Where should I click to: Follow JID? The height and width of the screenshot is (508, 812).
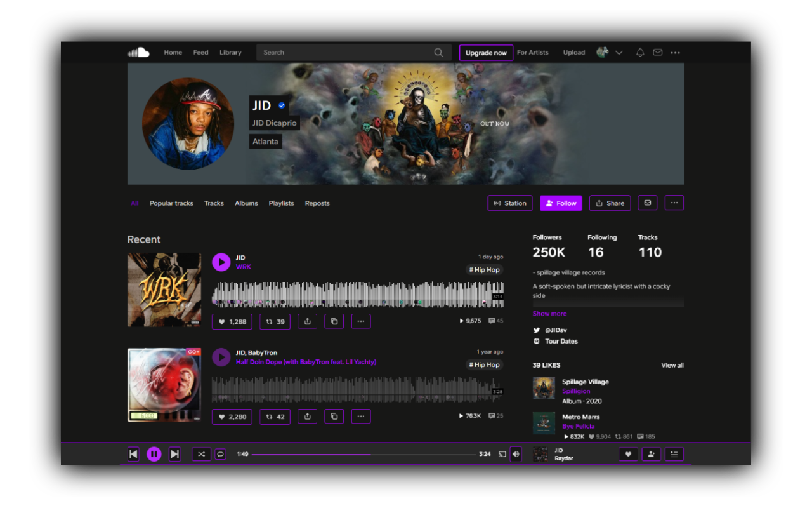point(561,203)
